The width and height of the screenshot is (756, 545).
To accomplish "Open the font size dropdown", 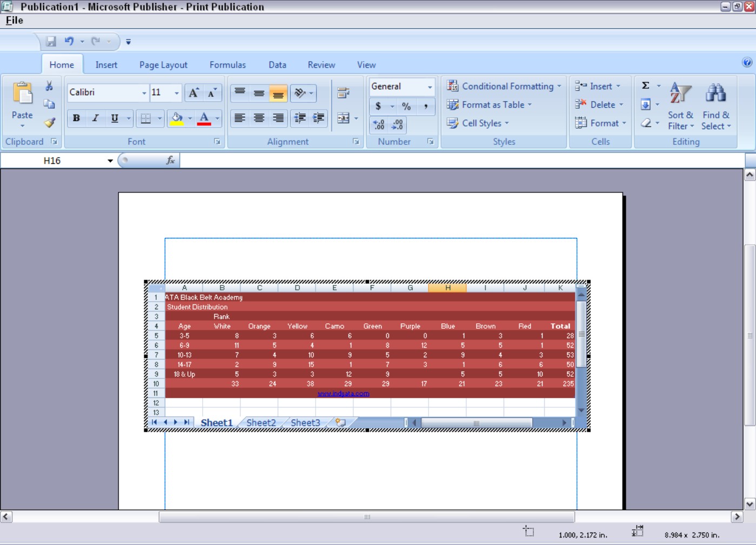I will pos(177,93).
